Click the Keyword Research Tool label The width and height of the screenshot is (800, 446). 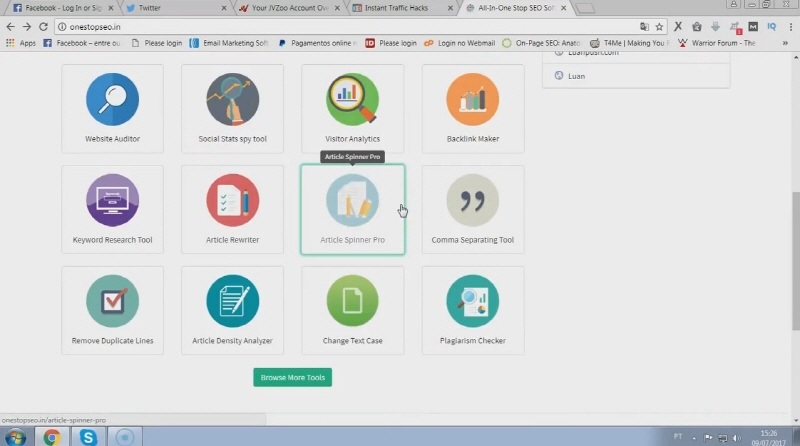(x=112, y=240)
